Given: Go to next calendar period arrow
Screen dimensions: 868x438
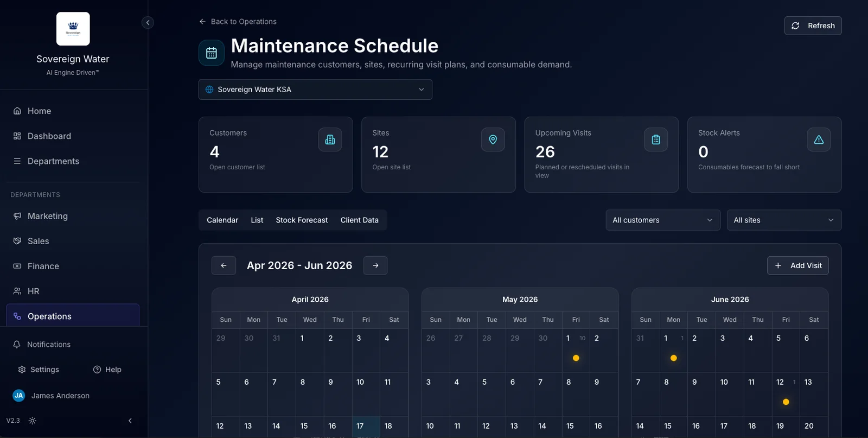Looking at the screenshot, I should [x=375, y=265].
